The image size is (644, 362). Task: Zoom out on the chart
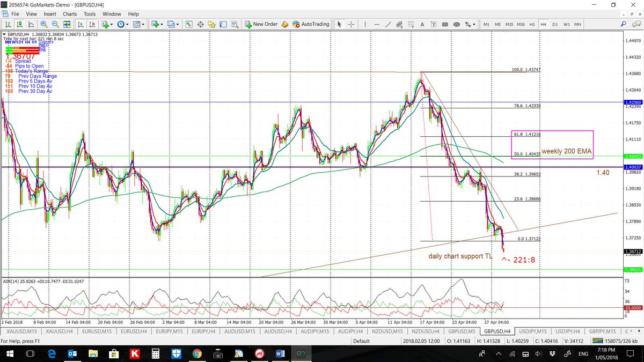point(55,24)
